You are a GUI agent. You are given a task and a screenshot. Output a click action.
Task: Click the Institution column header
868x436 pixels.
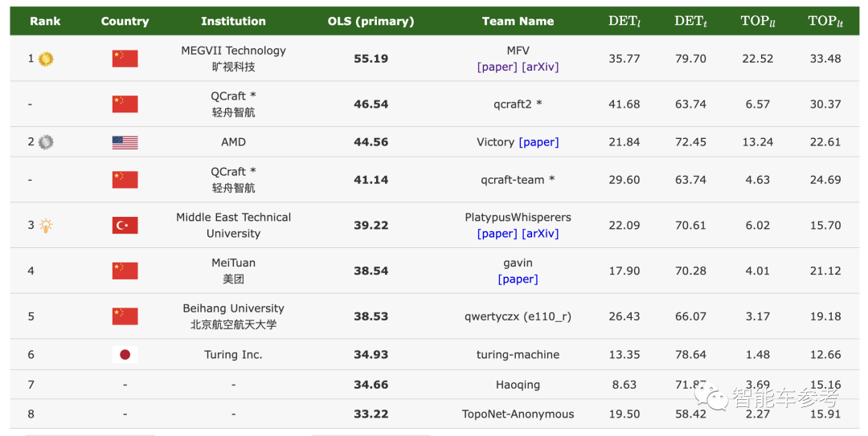tap(234, 21)
